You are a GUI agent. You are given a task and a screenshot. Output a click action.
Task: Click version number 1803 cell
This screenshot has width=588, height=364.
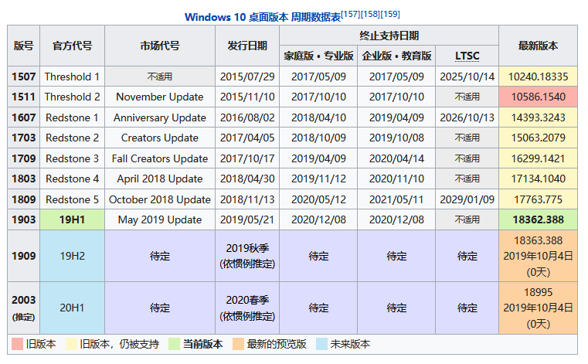(x=24, y=179)
